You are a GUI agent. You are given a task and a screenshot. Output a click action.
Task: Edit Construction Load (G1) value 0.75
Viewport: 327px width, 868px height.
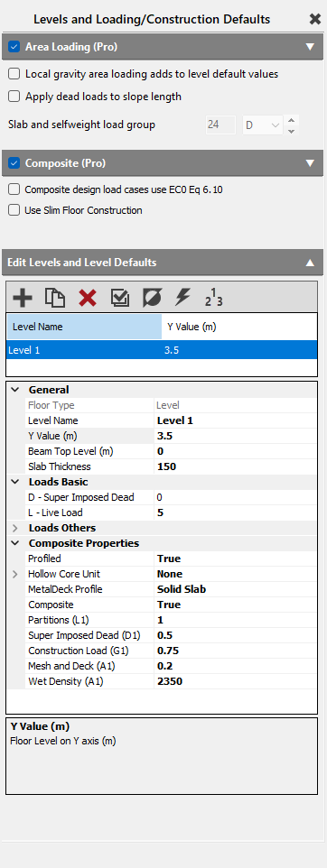point(235,651)
